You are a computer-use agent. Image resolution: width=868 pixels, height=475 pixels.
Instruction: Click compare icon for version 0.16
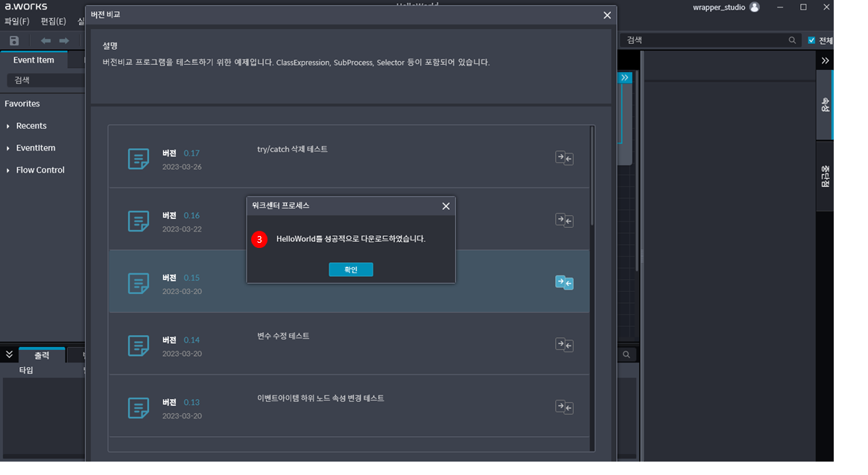[x=564, y=220]
